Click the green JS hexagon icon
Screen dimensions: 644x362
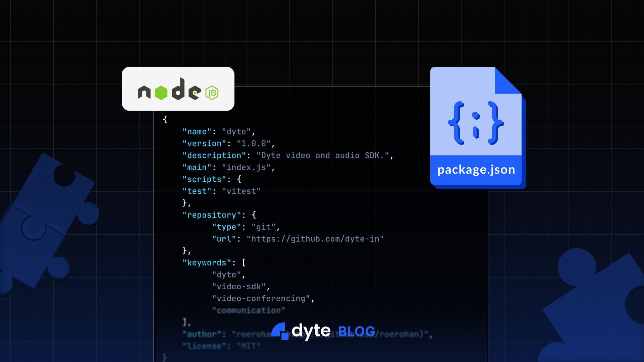tap(212, 93)
